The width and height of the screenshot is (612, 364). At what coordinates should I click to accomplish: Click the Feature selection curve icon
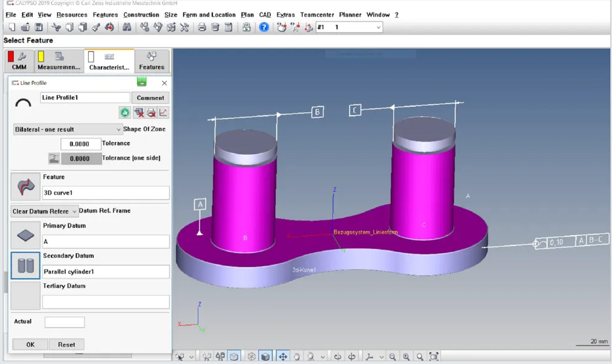point(25,186)
